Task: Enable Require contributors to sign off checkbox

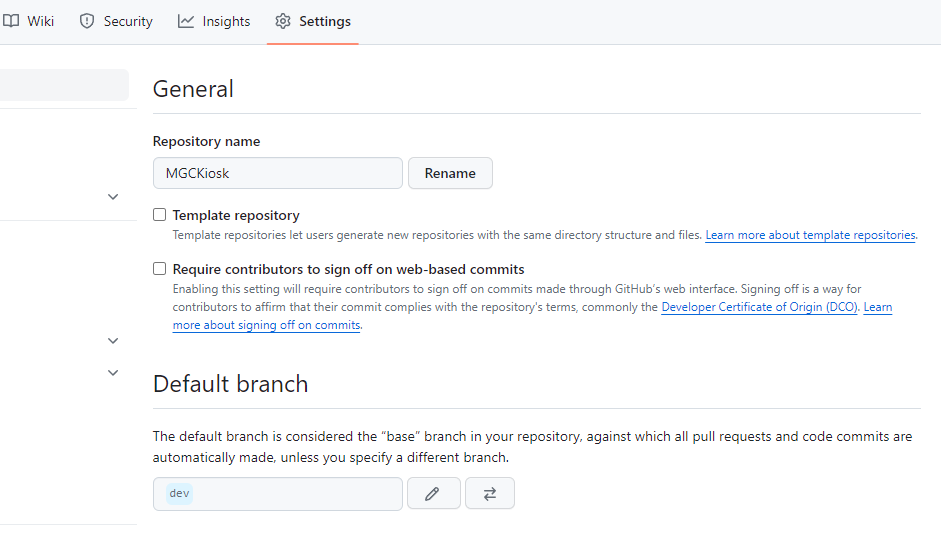Action: click(159, 269)
